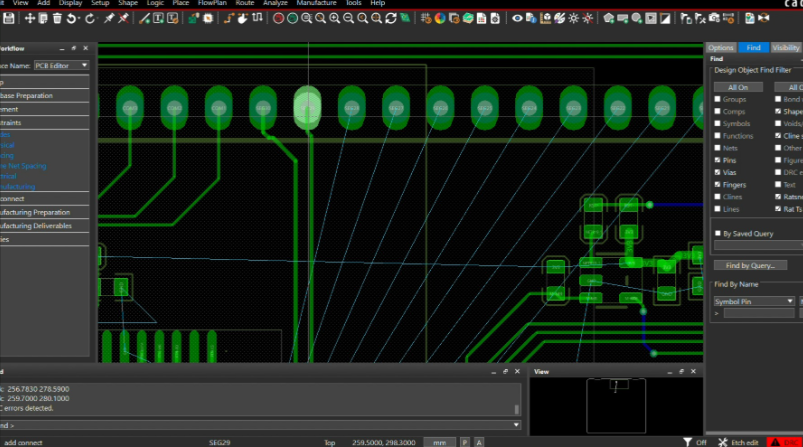The width and height of the screenshot is (803, 447).
Task: Toggle the Nets checkbox
Action: tap(717, 148)
